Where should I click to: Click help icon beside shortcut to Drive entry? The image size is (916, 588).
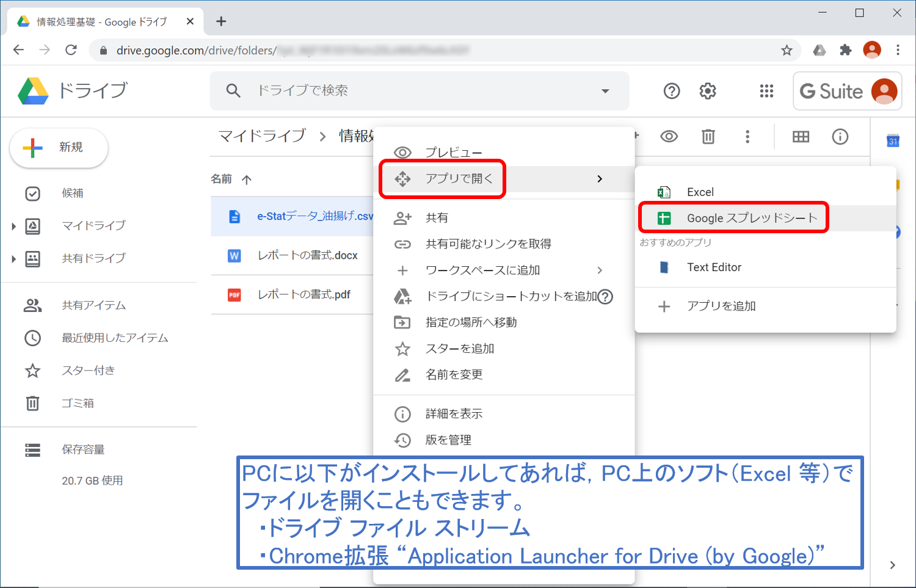click(605, 297)
